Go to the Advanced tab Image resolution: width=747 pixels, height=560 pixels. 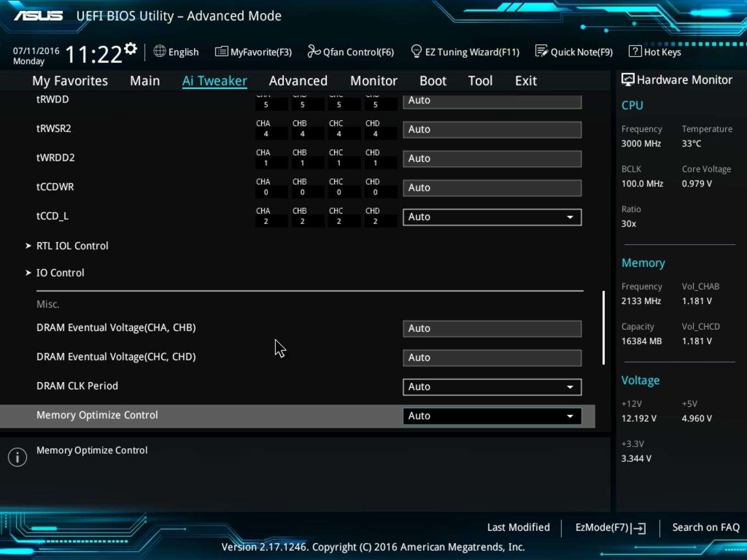(298, 81)
